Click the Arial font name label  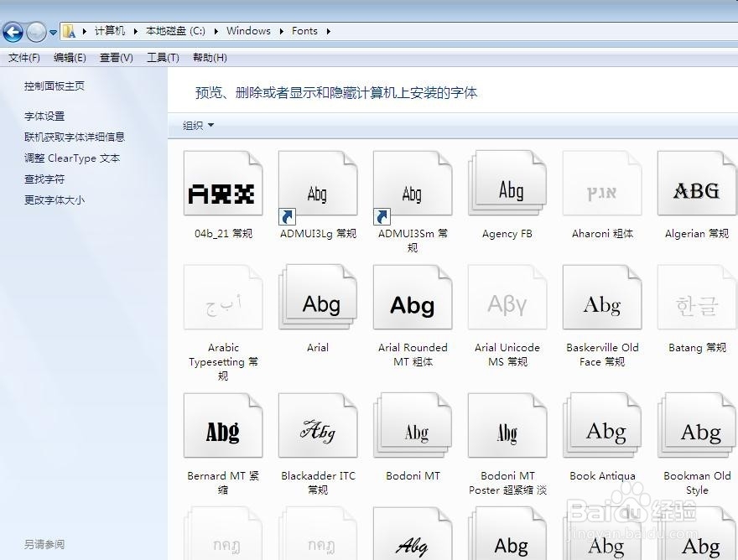coord(318,348)
